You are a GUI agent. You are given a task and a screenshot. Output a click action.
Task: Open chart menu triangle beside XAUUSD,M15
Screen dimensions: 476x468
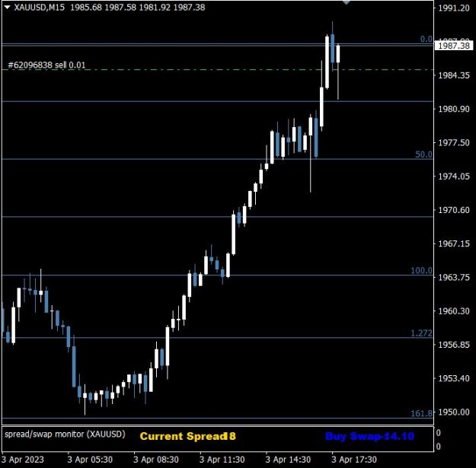pyautogui.click(x=7, y=8)
